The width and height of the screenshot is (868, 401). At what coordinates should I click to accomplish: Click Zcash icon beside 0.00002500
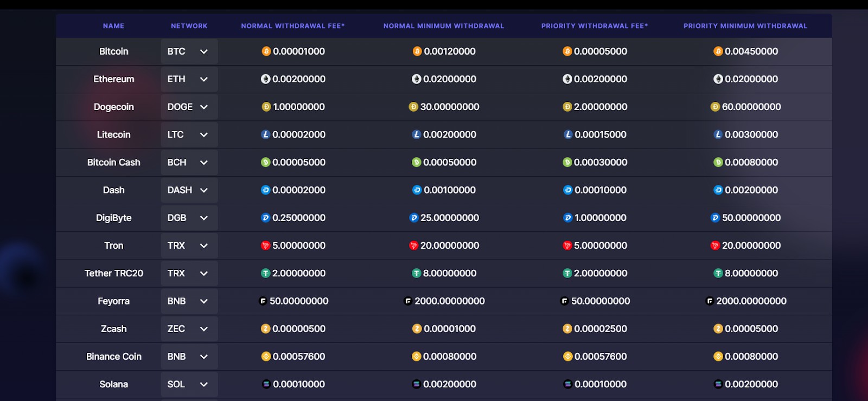(x=567, y=329)
